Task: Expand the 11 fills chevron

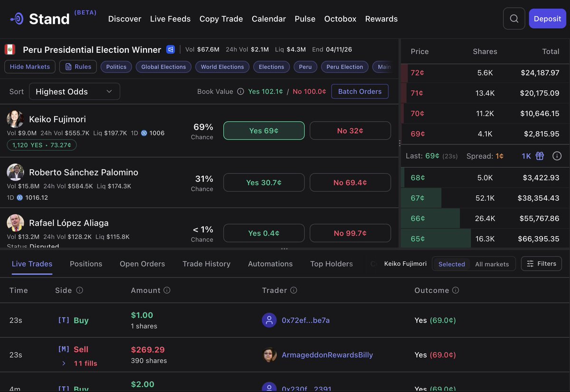Action: click(x=64, y=363)
